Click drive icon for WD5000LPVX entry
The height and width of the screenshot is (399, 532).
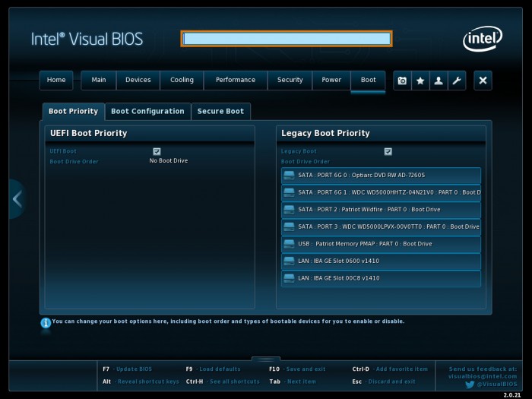(289, 226)
